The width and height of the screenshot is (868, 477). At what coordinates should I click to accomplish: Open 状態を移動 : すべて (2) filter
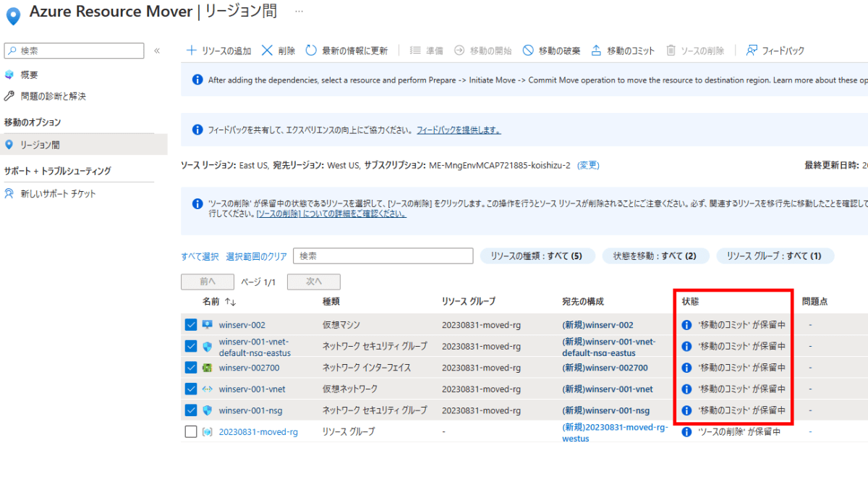tap(655, 256)
